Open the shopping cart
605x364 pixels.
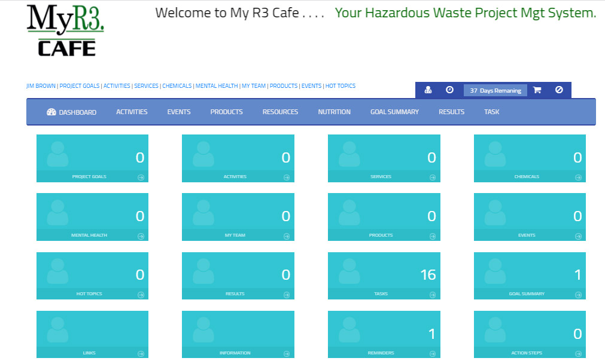(x=537, y=90)
